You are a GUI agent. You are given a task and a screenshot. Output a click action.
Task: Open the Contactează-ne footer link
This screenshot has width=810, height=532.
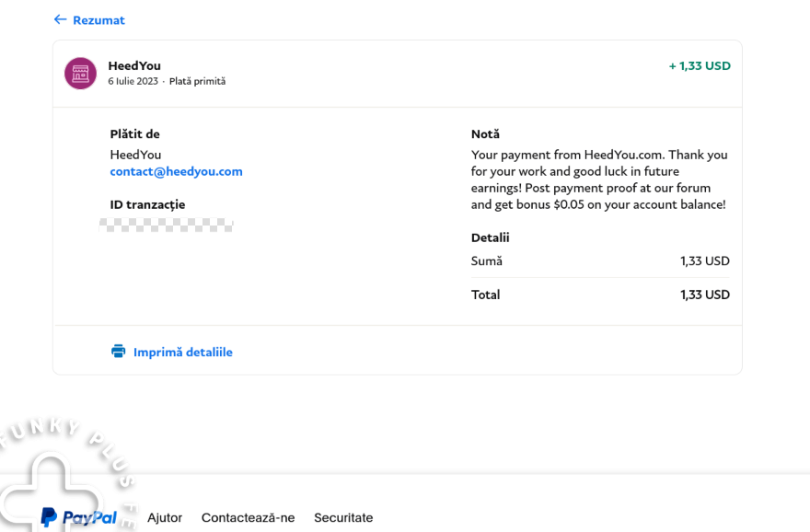click(248, 517)
